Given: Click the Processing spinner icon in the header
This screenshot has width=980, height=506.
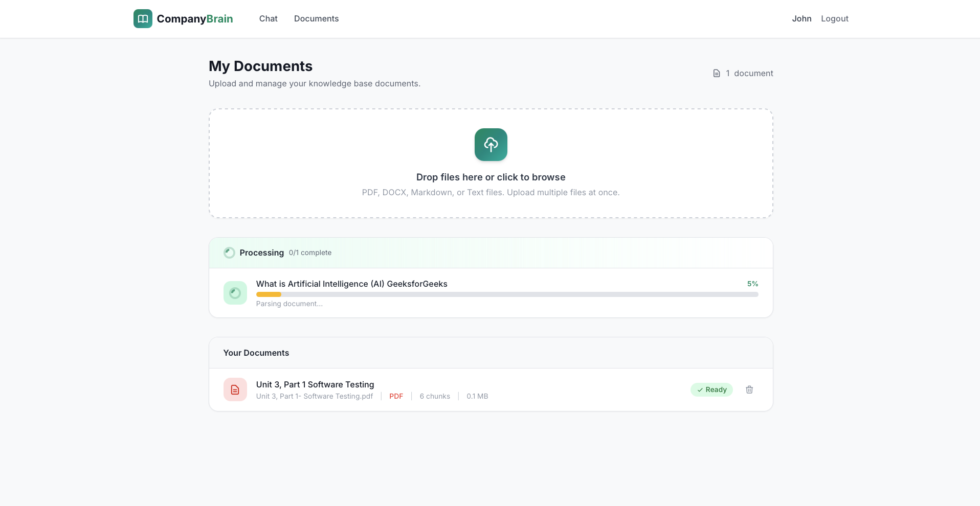Looking at the screenshot, I should 229,252.
